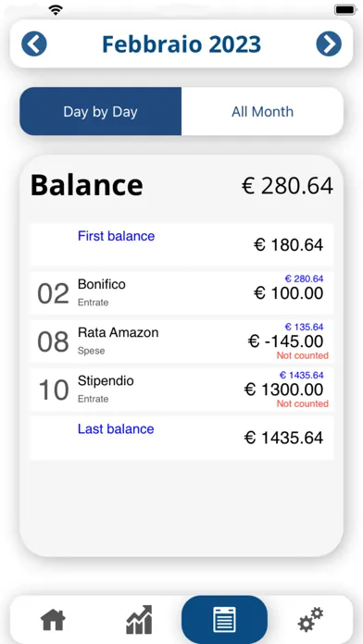
Task: Go to previous month with left arrow
Action: pyautogui.click(x=33, y=43)
